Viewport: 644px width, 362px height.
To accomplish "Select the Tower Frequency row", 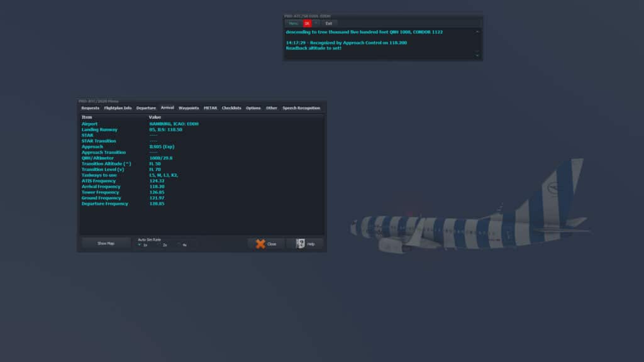I will click(x=101, y=192).
